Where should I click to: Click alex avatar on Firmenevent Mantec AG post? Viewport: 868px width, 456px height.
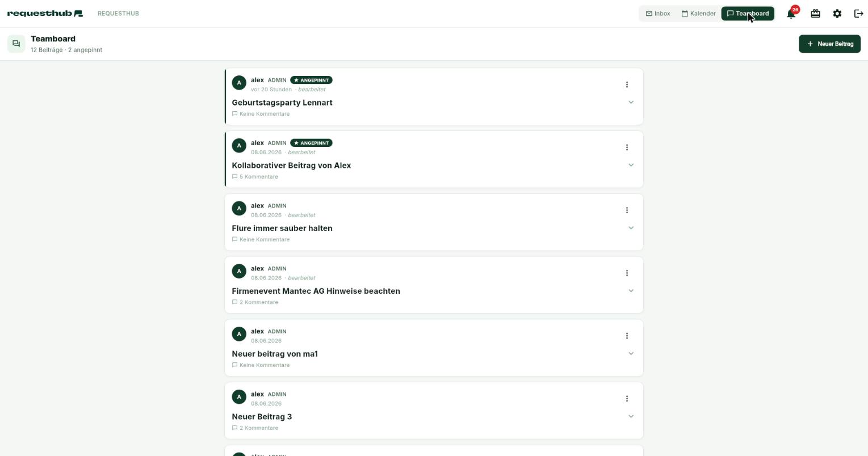(x=239, y=271)
